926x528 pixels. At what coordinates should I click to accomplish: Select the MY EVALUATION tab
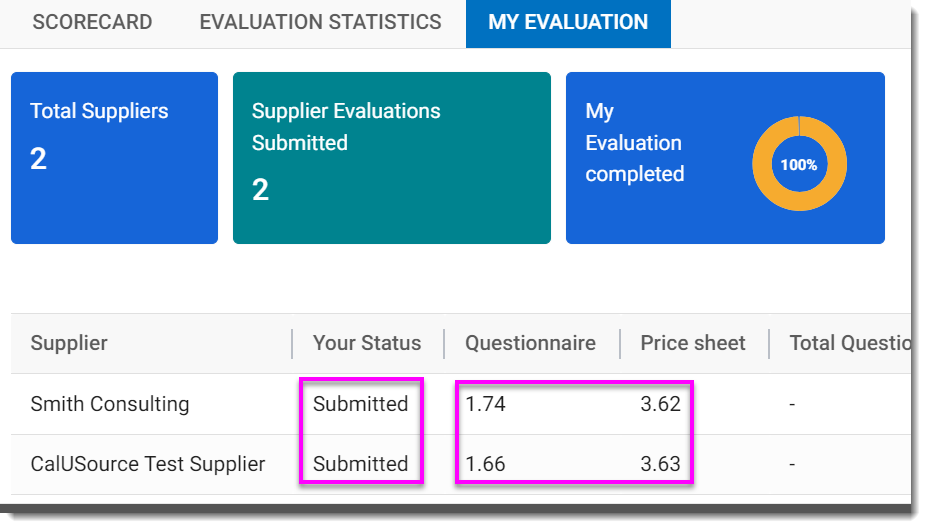point(568,22)
